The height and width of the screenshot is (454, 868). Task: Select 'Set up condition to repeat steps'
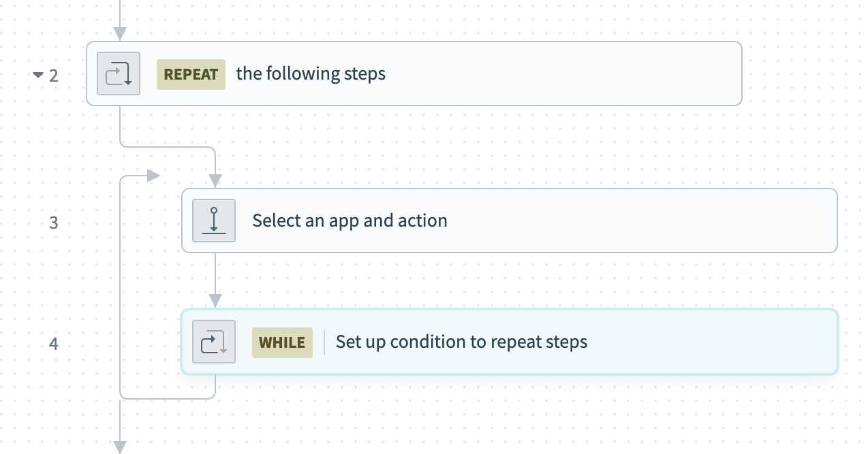tap(461, 342)
